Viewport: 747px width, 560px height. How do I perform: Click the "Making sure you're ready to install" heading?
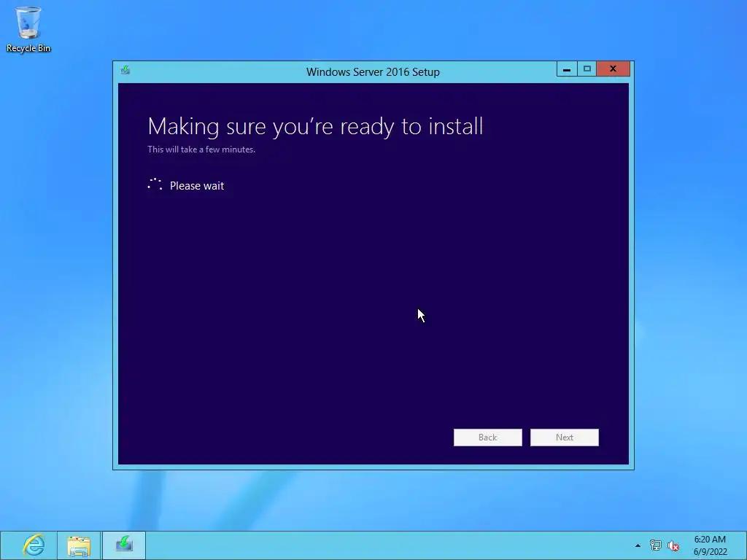point(315,127)
